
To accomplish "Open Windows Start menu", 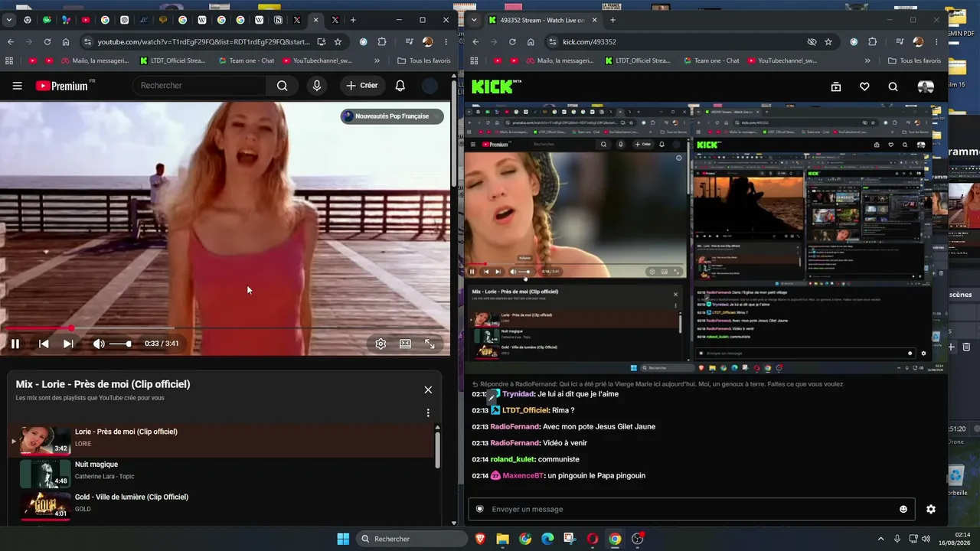I will 343,539.
